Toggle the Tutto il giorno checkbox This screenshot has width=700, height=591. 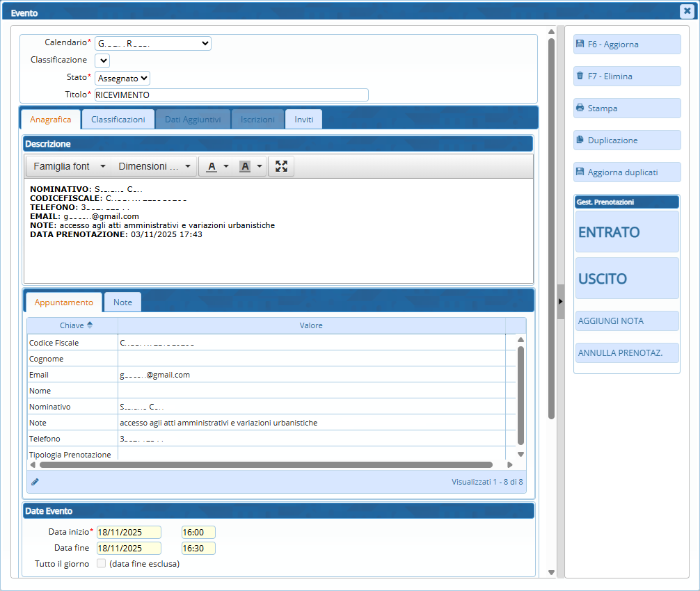(x=102, y=564)
